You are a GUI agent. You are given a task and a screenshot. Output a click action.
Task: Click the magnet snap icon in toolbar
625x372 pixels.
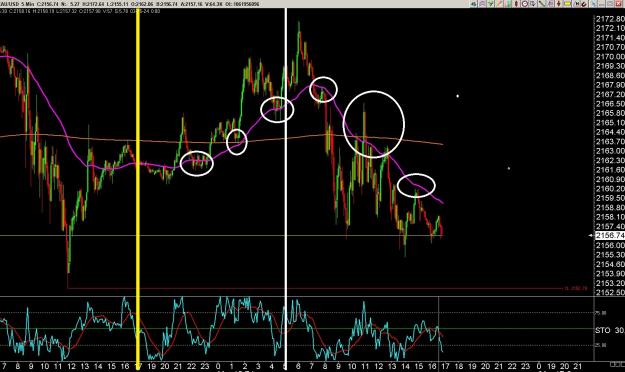tap(584, 4)
